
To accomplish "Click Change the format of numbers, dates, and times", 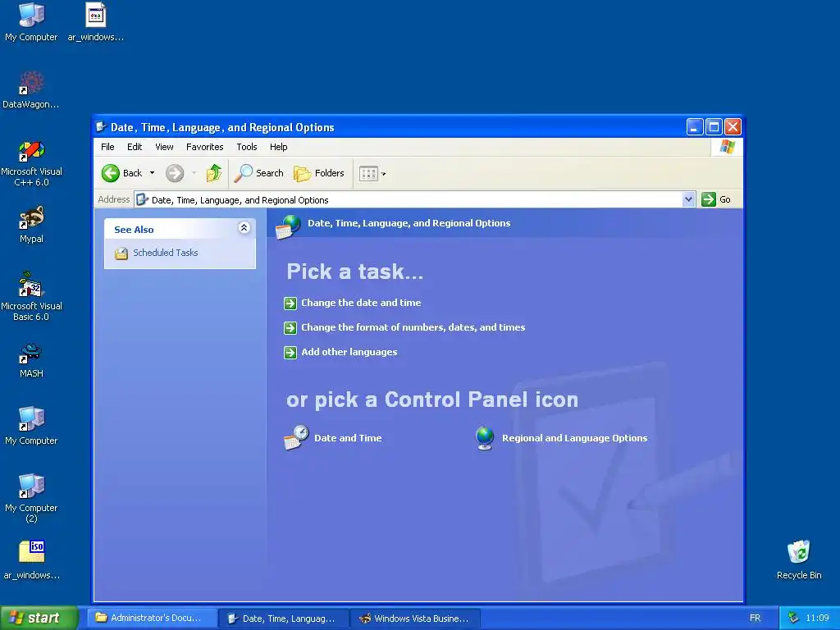I will (x=413, y=327).
